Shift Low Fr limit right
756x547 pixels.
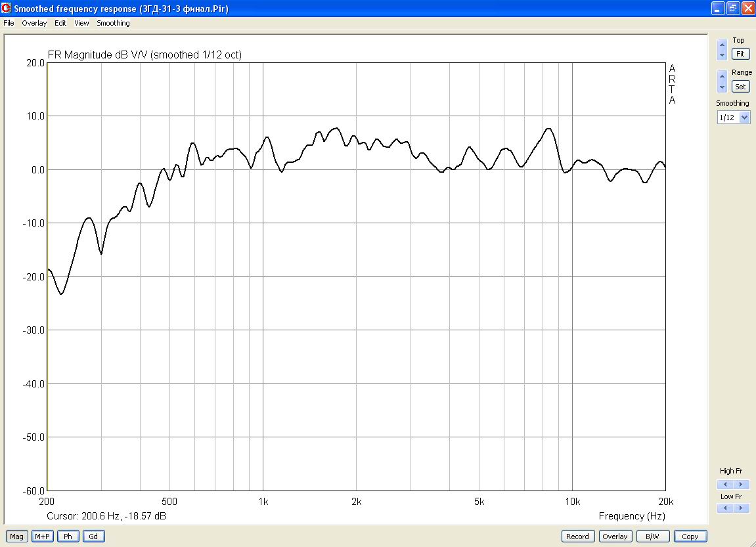click(741, 508)
